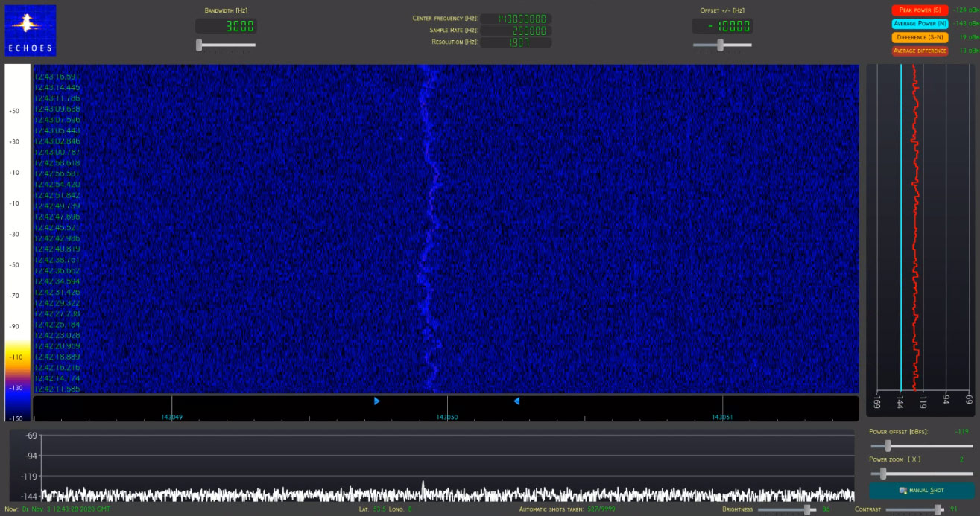Click the 12:42:42.986 waterfall timestamp
Viewport: 980px width, 516px height.
pyautogui.click(x=57, y=238)
